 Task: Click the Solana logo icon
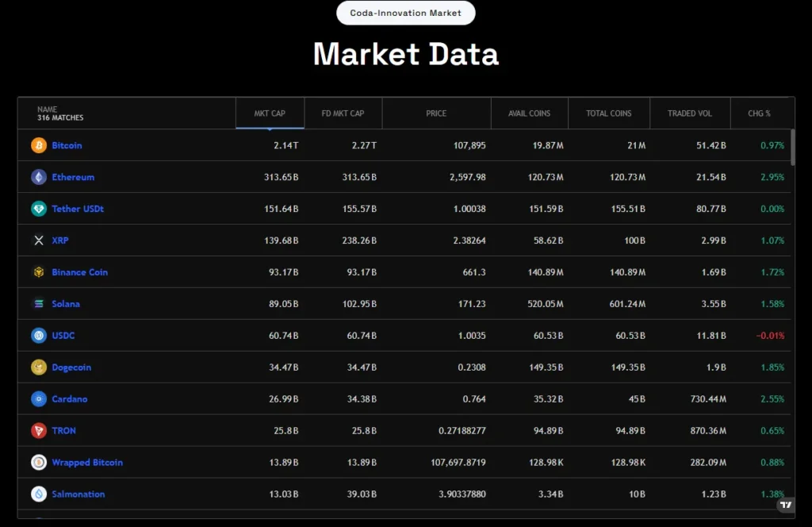38,304
